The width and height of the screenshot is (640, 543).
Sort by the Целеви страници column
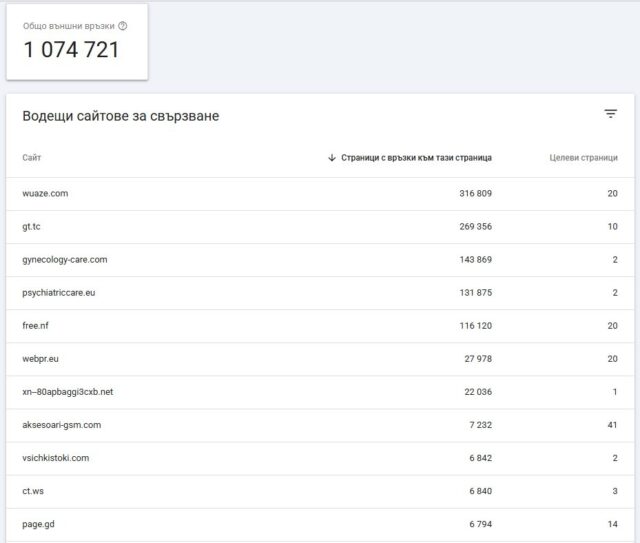[583, 158]
